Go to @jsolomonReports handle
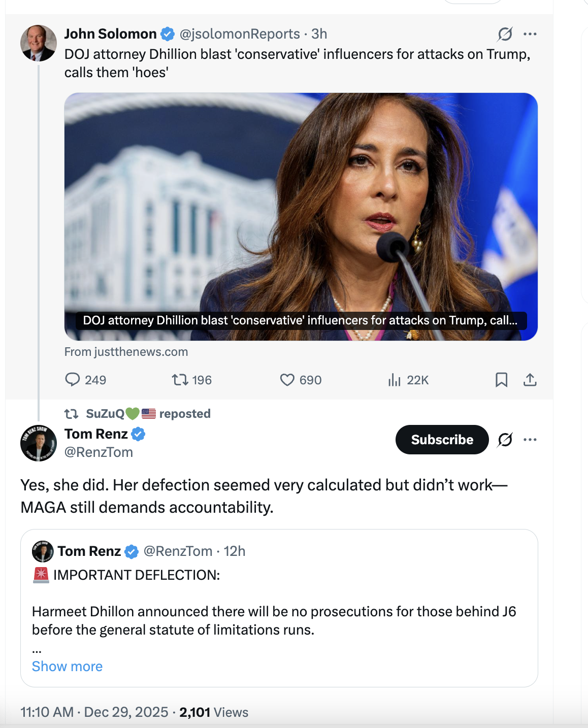Viewport: 588px width, 728px height. point(240,34)
